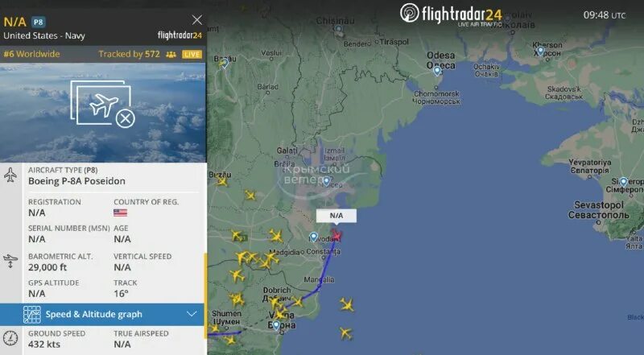This screenshot has height=355, width=644.
Task: Open the Speed & Altitude graph icon
Action: pos(32,314)
